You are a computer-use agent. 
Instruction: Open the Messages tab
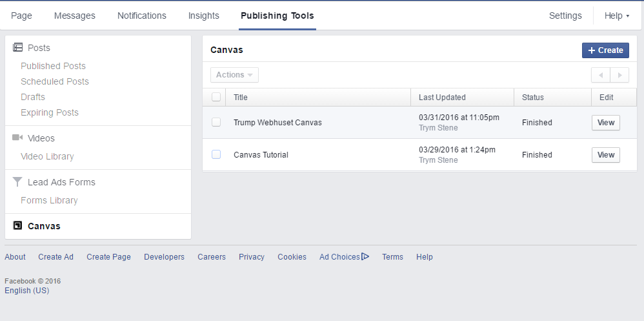coord(75,16)
